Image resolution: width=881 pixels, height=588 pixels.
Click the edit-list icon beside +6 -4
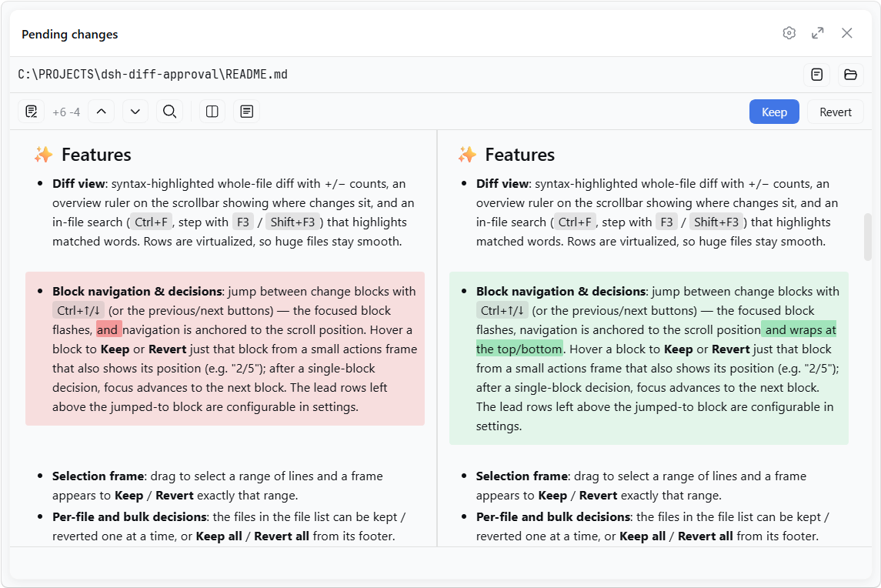pos(32,112)
